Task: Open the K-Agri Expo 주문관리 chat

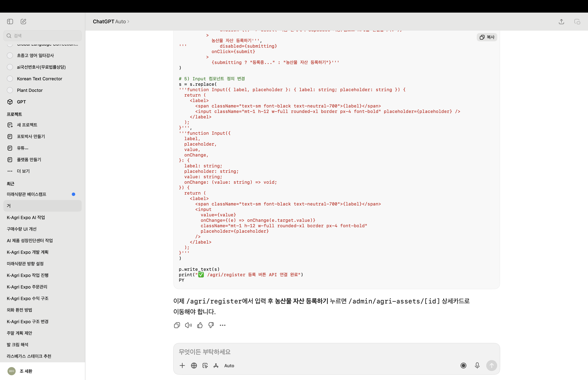Action: click(x=42, y=287)
